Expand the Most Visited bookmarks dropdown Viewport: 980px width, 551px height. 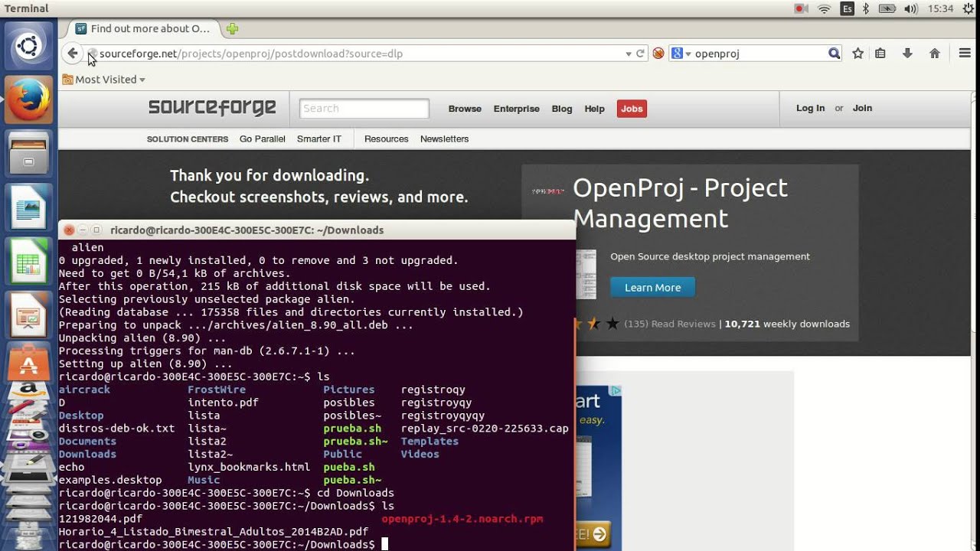click(103, 80)
